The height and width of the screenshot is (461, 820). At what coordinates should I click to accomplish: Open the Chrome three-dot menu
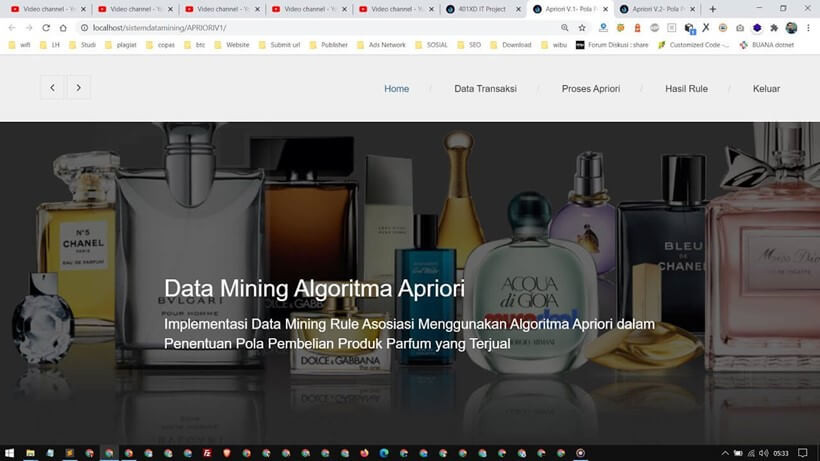tap(808, 28)
